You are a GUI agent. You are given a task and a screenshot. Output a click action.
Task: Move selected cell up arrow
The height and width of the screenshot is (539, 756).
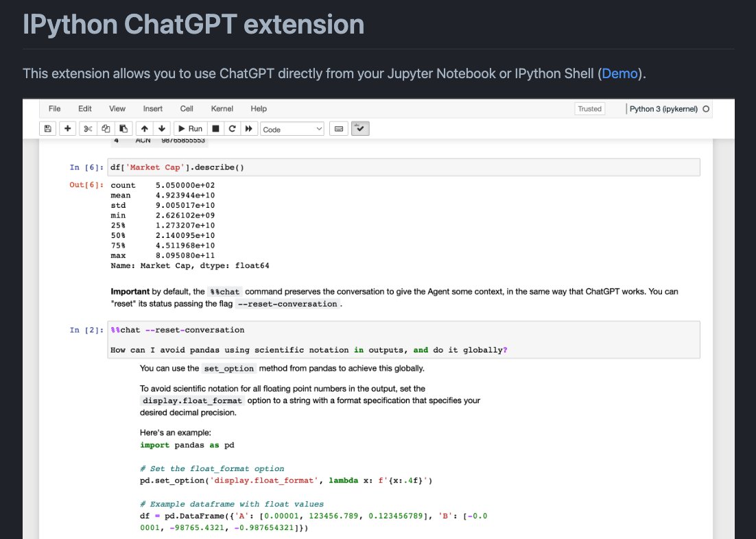pyautogui.click(x=144, y=129)
